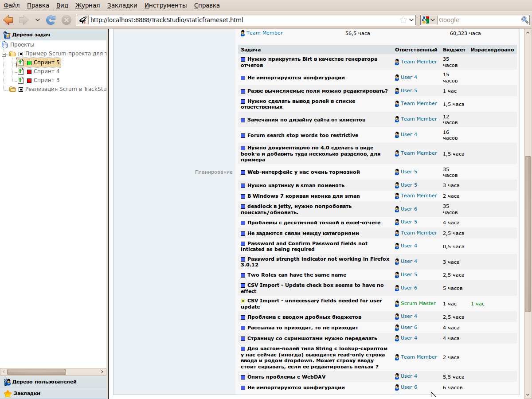
Task: Click the left panel horizontal scrollbar
Action: (x=37, y=372)
